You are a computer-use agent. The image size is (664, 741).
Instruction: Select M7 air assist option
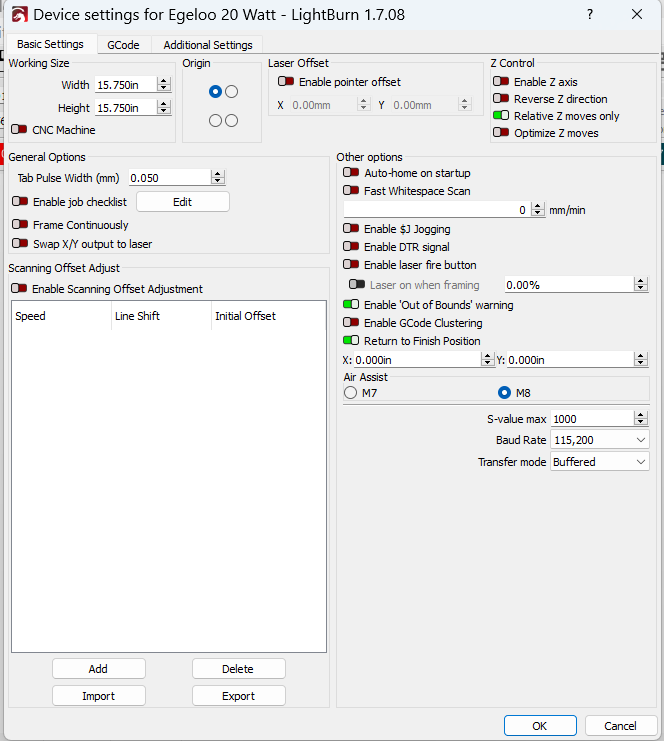pyautogui.click(x=350, y=393)
